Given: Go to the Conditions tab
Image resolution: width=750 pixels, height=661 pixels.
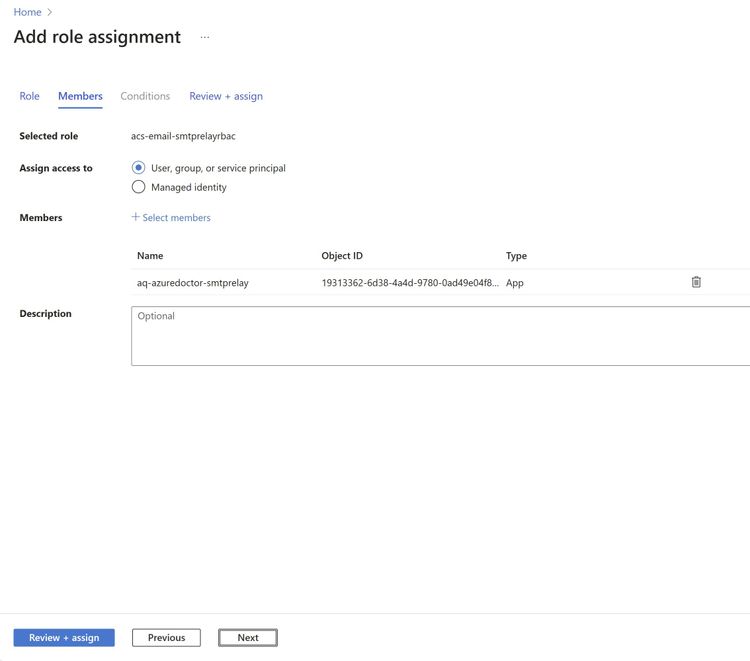Looking at the screenshot, I should click(x=145, y=96).
